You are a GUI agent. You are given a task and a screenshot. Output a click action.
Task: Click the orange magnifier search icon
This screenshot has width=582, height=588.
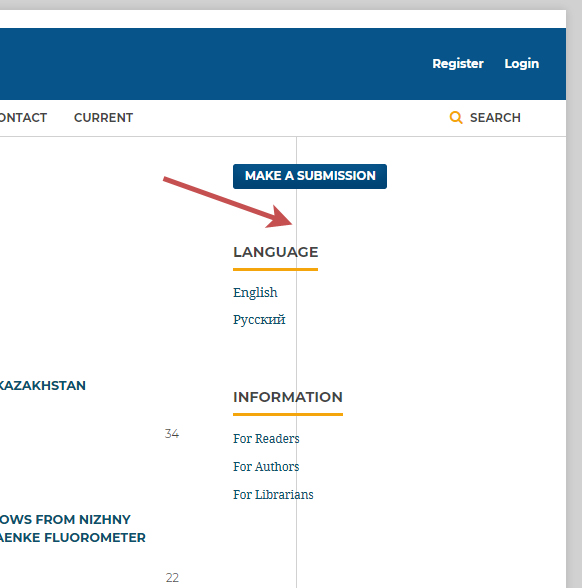pos(456,117)
